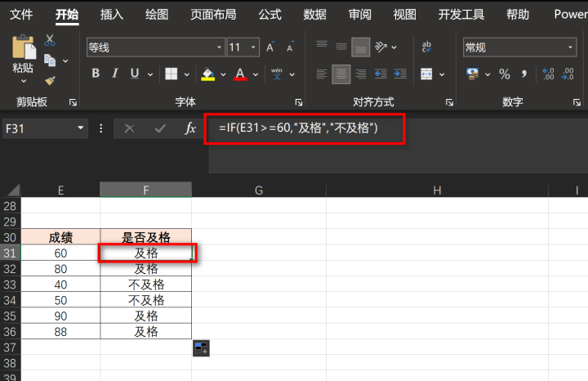Image resolution: width=588 pixels, height=381 pixels.
Task: Align text left
Action: coord(322,74)
